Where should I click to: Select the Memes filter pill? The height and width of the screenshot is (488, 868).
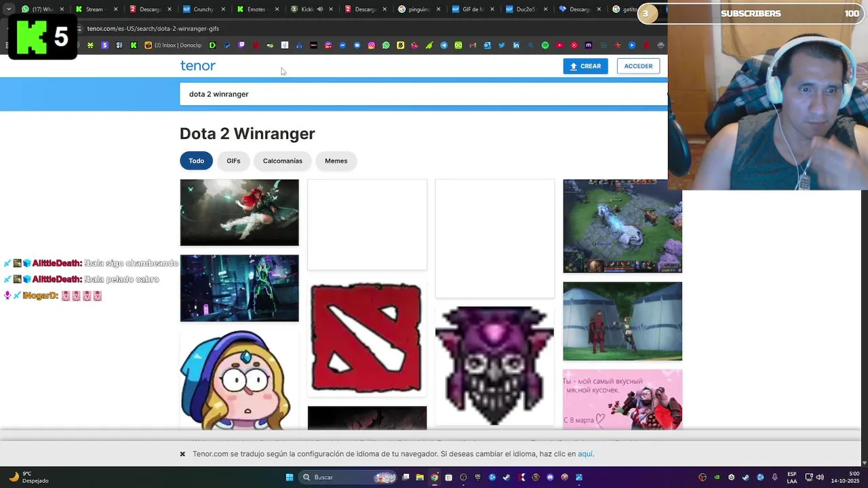pos(336,161)
